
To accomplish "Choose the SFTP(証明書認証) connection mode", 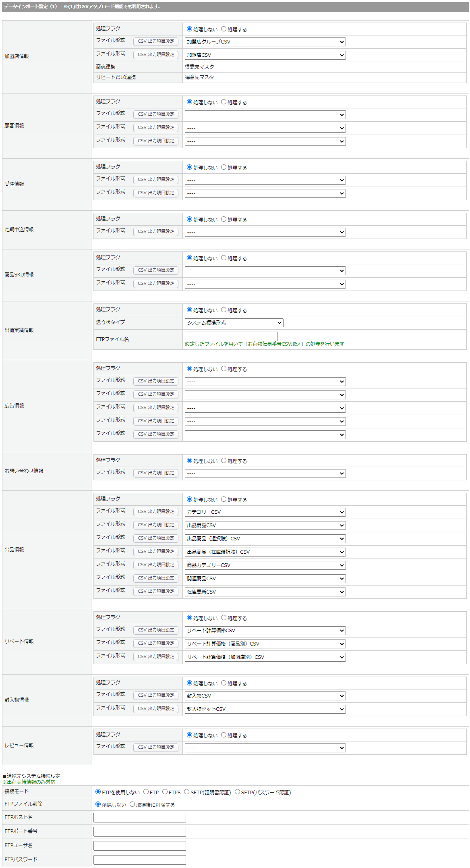I will click(x=186, y=792).
